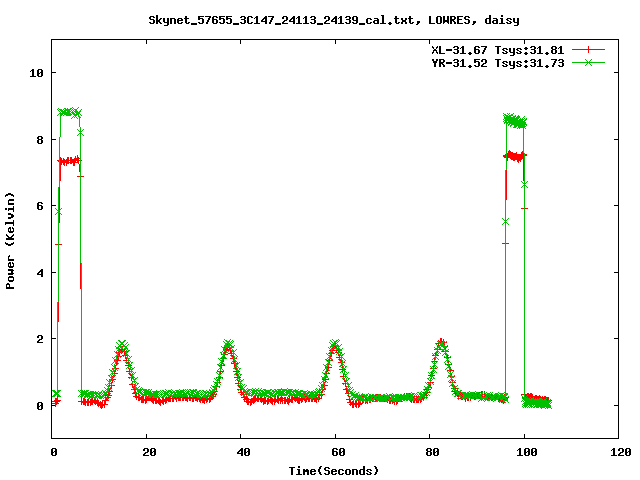The height and width of the screenshot is (480, 640).
Task: Click the green YR legend line sample
Action: (x=588, y=63)
